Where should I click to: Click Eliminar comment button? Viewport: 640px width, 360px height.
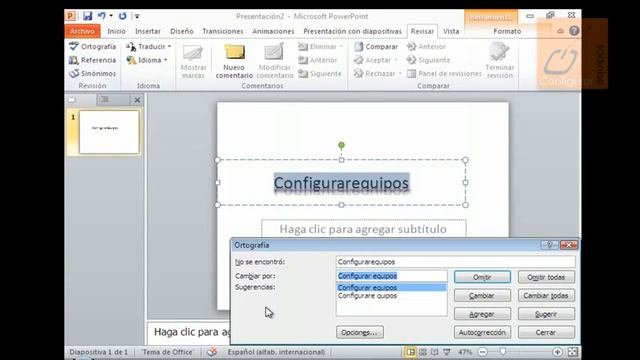point(320,47)
